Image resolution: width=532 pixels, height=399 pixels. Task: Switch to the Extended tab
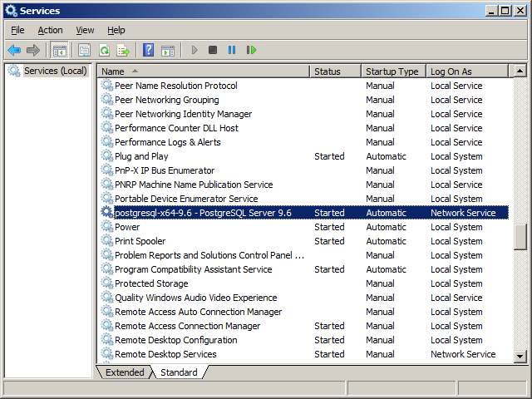[x=124, y=372]
